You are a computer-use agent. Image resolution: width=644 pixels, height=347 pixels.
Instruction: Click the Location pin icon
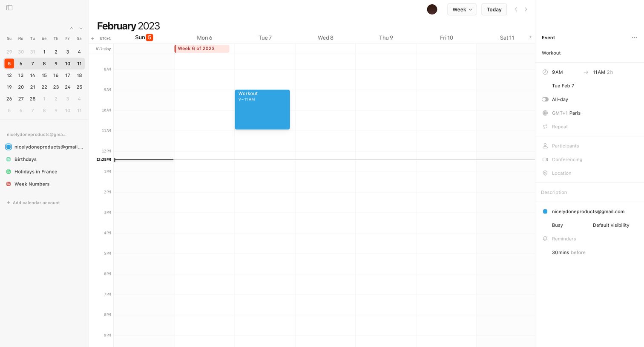pos(545,173)
